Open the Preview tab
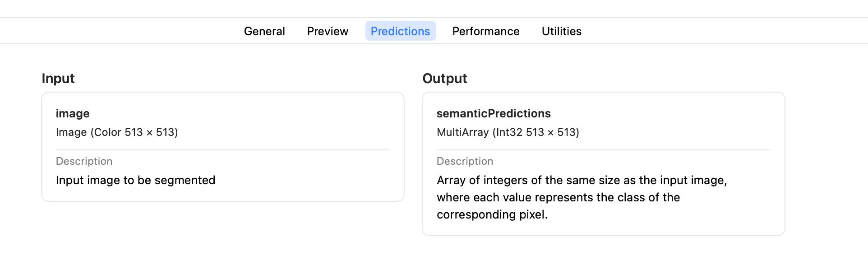Viewport: 868px width, 270px height. click(328, 31)
